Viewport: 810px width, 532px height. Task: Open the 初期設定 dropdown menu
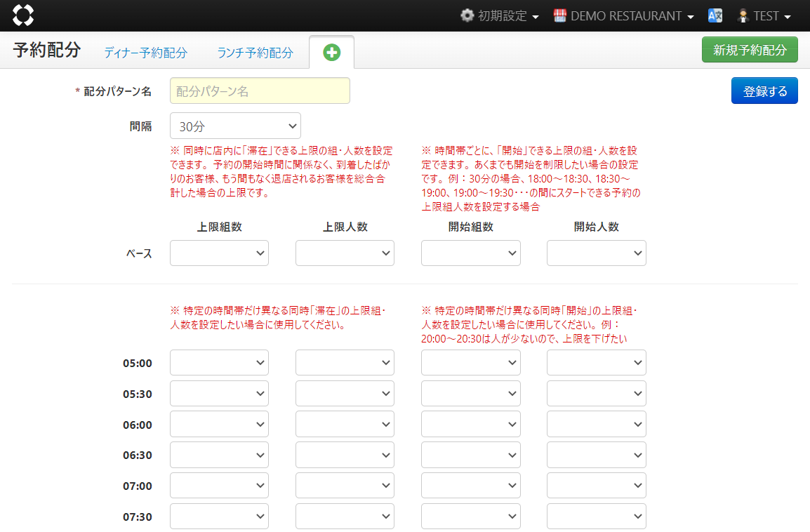[x=500, y=15]
